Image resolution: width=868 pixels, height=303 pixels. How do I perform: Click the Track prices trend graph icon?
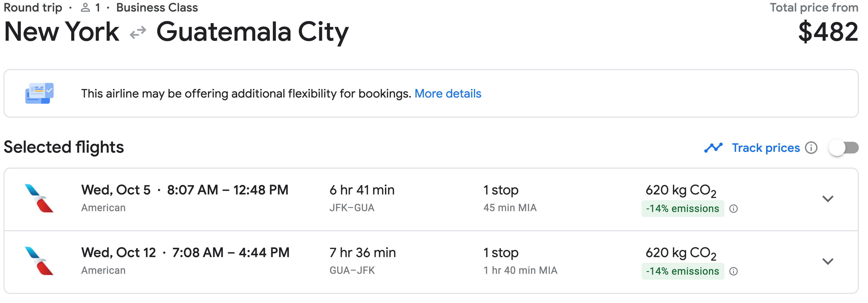click(713, 148)
